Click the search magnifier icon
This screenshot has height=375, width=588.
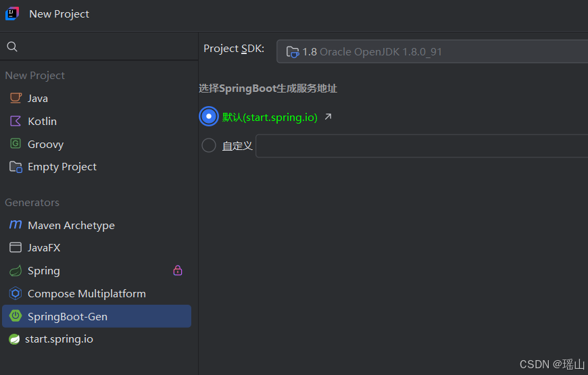12,47
